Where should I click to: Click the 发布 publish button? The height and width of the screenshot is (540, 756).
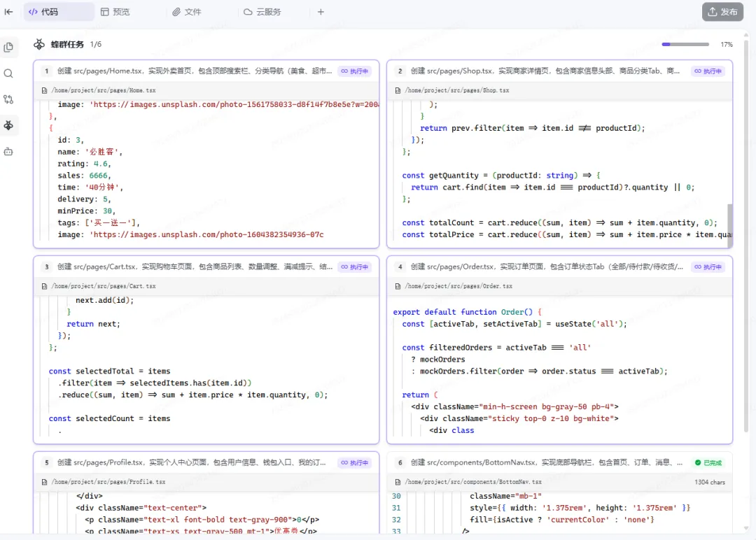click(722, 12)
